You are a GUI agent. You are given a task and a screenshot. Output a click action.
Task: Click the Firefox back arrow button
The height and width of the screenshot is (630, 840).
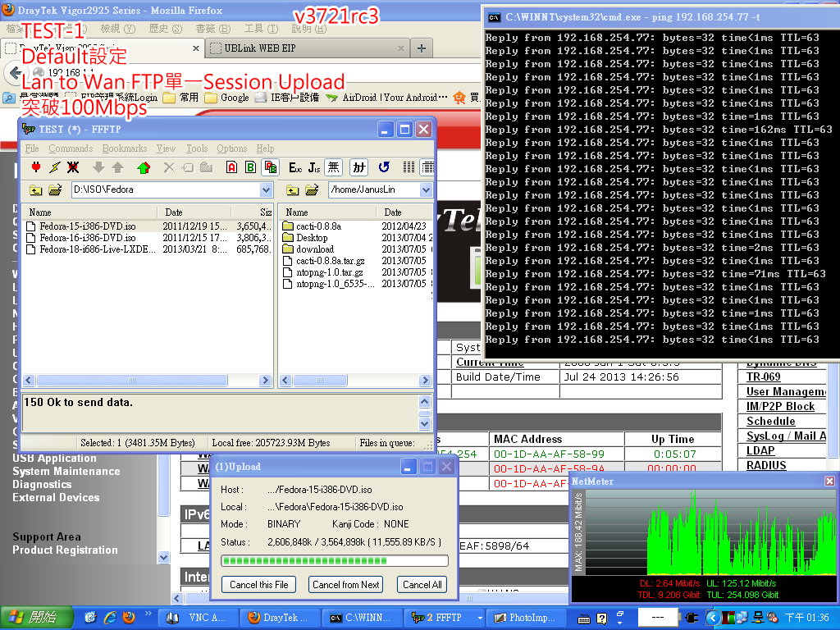(x=15, y=73)
